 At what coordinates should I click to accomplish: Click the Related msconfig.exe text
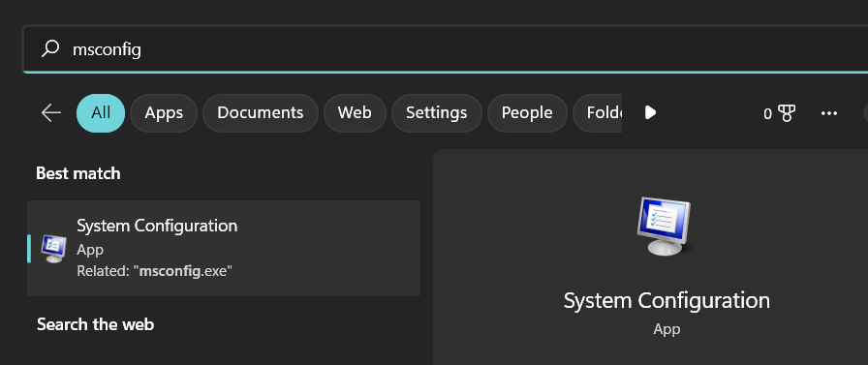tap(154, 271)
